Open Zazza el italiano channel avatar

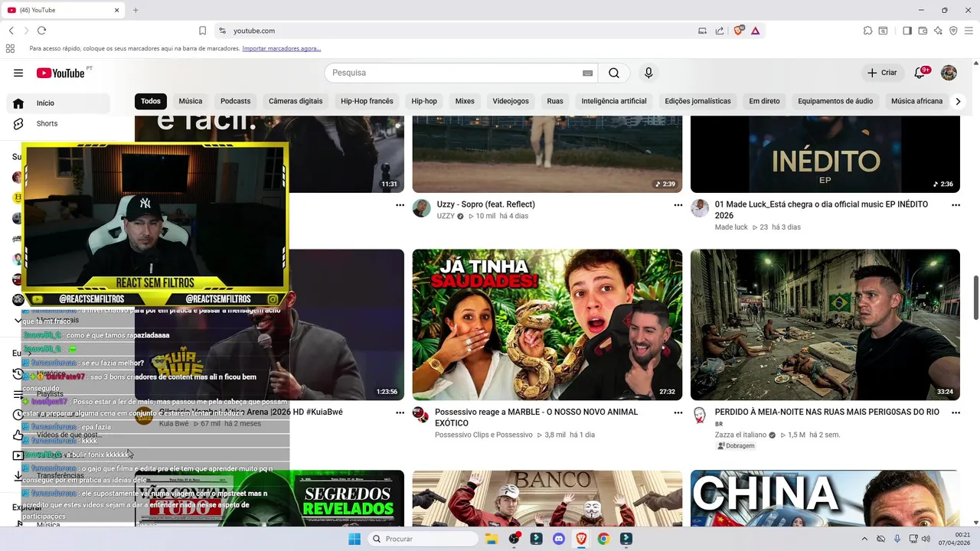[x=700, y=416]
